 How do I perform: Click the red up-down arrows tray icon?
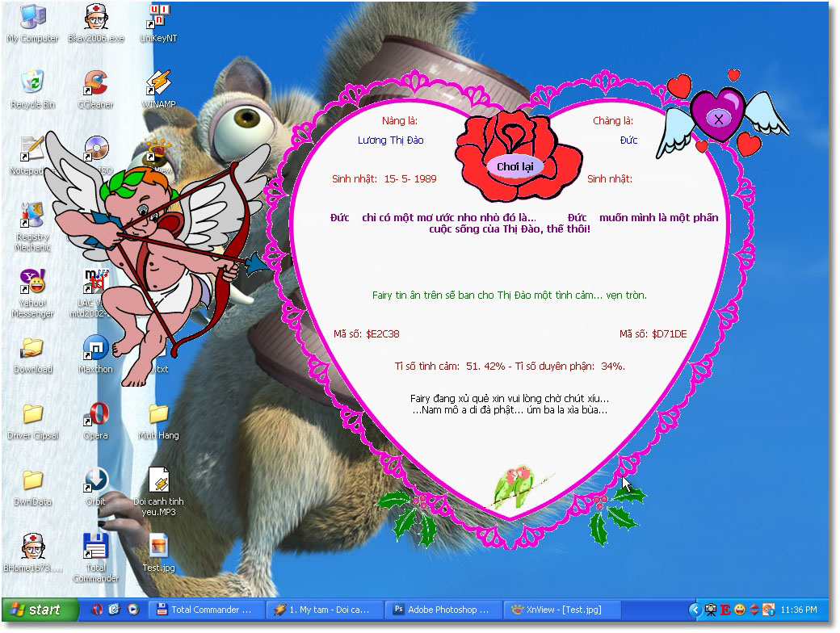pyautogui.click(x=754, y=610)
